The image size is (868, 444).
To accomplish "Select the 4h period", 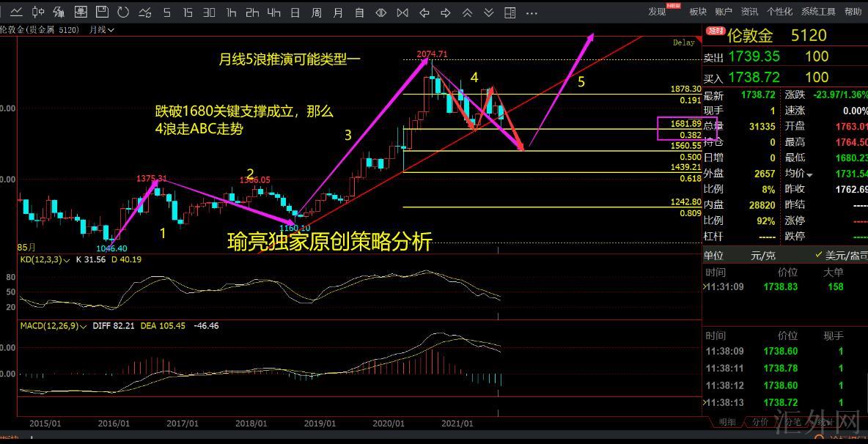I will pos(274,12).
